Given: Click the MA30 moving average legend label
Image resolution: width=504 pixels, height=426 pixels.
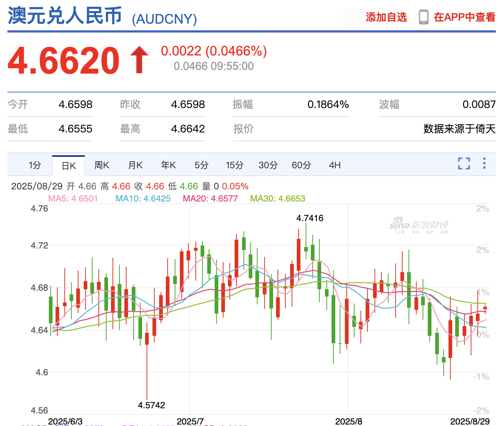Looking at the screenshot, I should [278, 199].
